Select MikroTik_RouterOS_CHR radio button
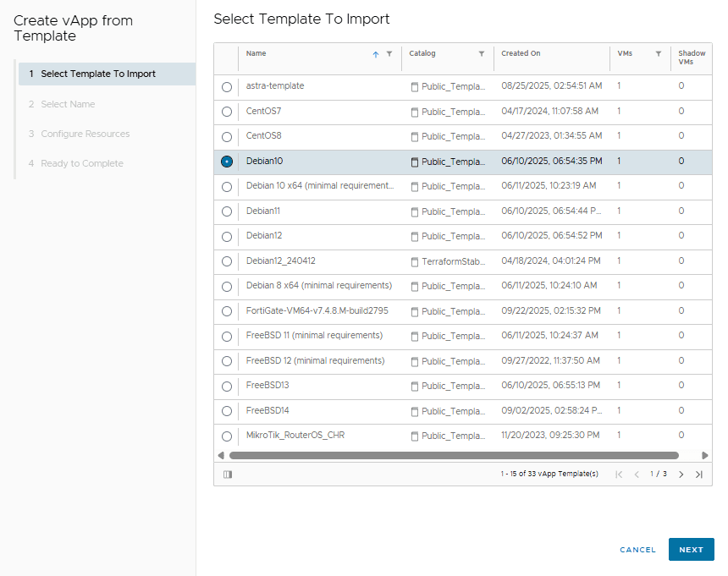Screen dimensions: 728x576 coord(227,436)
